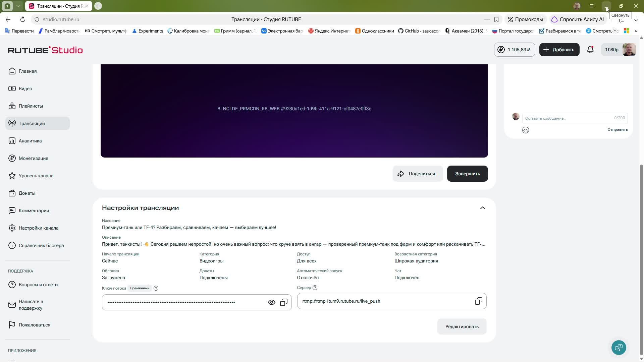The width and height of the screenshot is (644, 362).
Task: Click the chat message input field
Action: pyautogui.click(x=575, y=118)
